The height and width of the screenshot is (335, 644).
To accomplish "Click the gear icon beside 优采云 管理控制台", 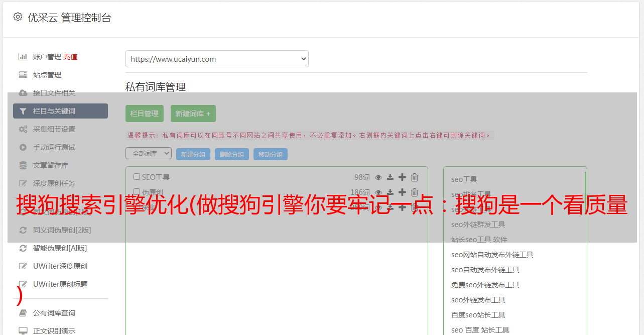I will (18, 17).
